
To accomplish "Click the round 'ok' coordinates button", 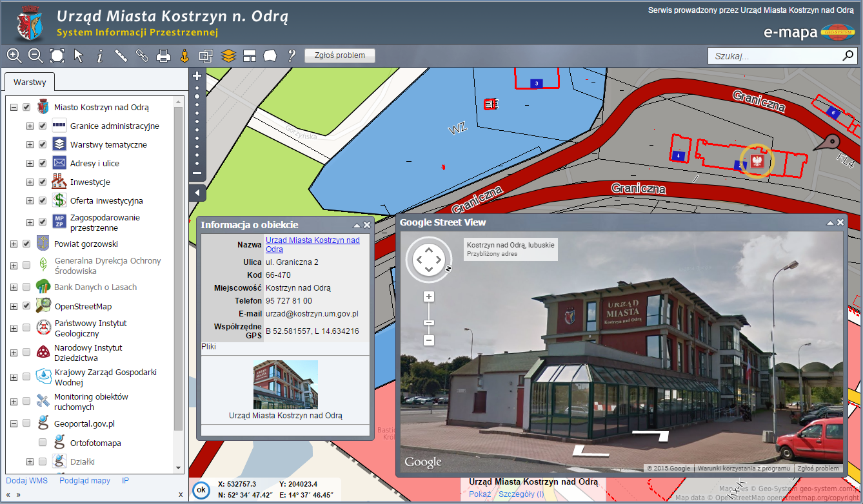I will point(201,490).
